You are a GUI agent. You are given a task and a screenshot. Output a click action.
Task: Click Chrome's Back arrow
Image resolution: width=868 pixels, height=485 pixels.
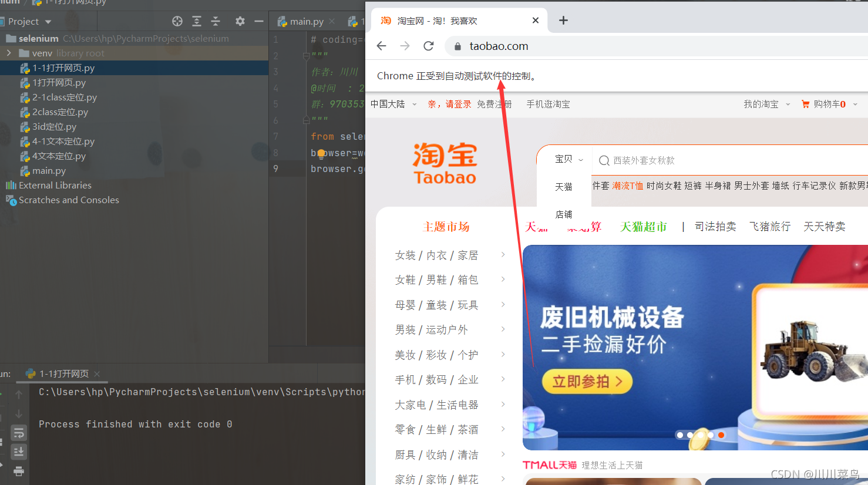point(382,46)
